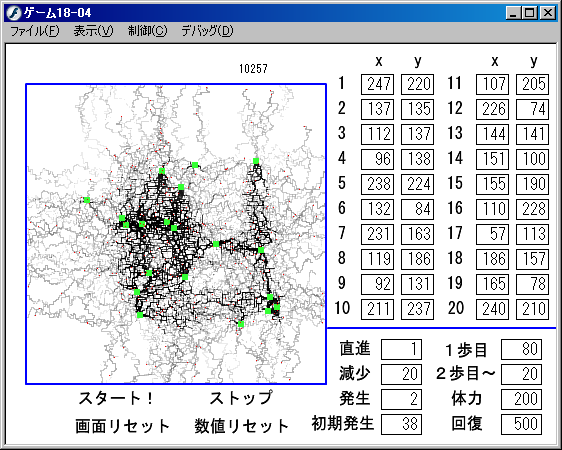Select row 4 y field showing 138
This screenshot has width=562, height=450.
click(417, 159)
